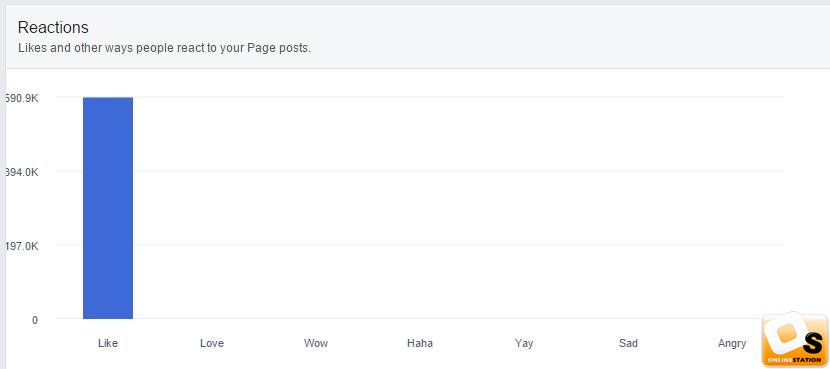Click the 0 y-axis value
This screenshot has height=369, width=830.
click(x=35, y=320)
